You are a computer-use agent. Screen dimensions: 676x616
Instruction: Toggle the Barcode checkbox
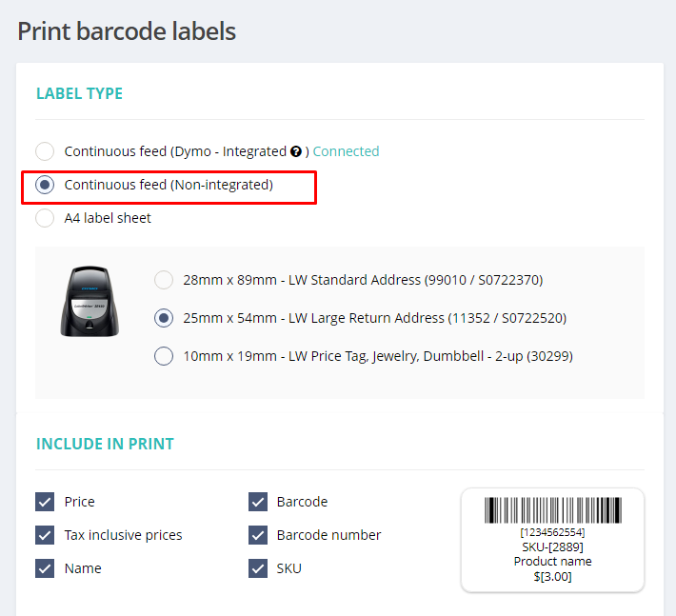(x=258, y=502)
